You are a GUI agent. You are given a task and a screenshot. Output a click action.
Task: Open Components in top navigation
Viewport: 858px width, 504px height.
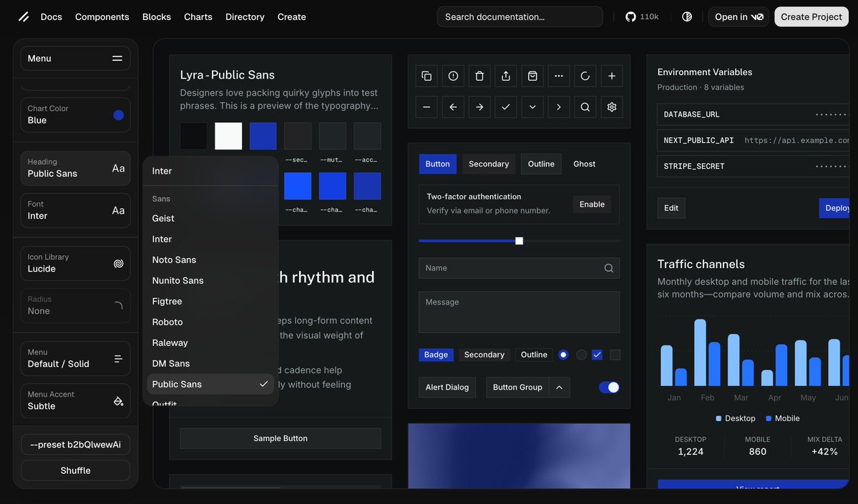tap(102, 17)
